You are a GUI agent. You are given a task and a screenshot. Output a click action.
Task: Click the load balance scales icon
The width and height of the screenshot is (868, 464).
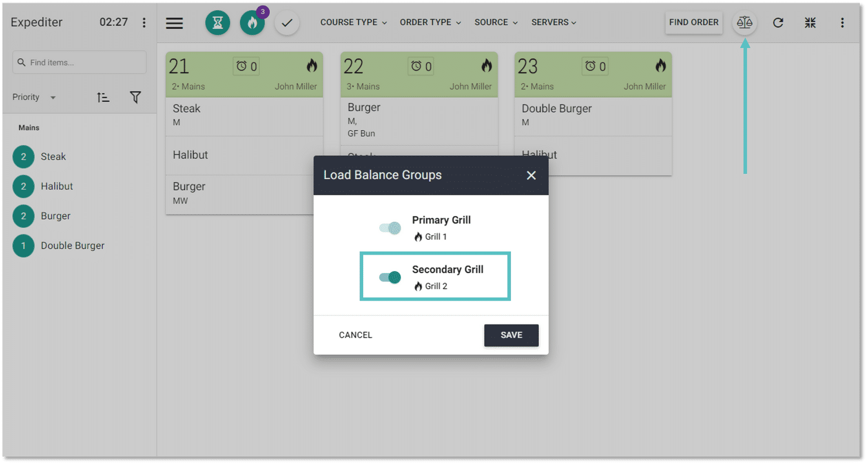tap(744, 23)
